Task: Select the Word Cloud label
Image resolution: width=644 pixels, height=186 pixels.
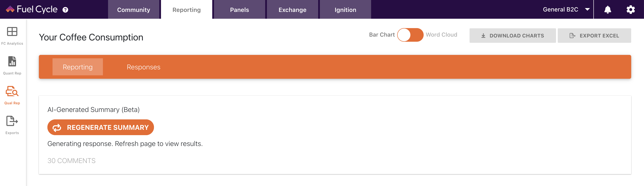Action: tap(441, 35)
